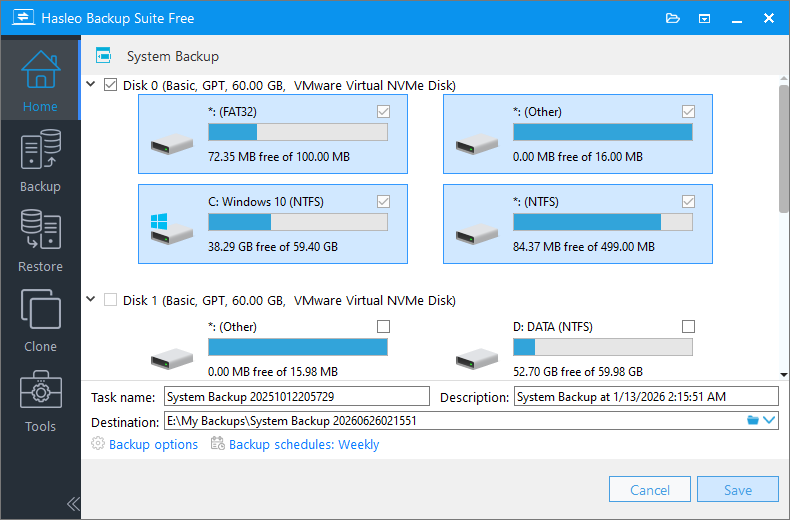This screenshot has height=520, width=790.
Task: Collapse the Disk 1 partition list
Action: click(91, 299)
